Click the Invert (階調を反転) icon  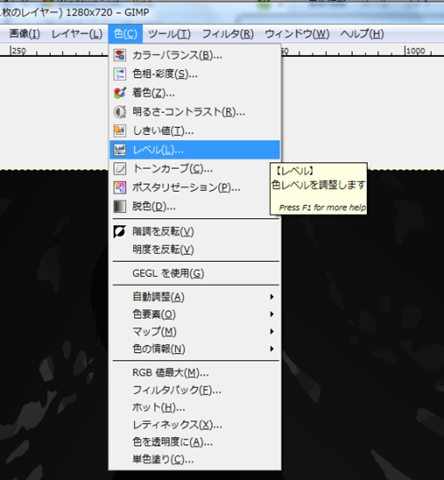[x=120, y=231]
